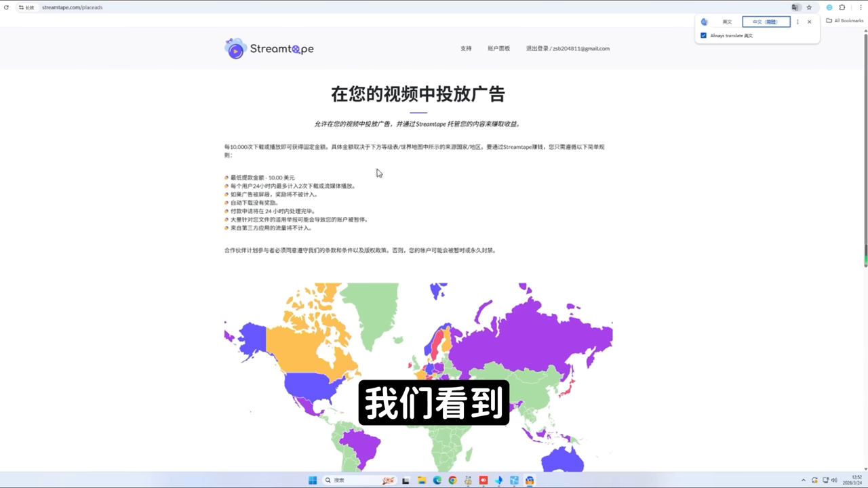
Task: Click the Google Translate logo in popup
Action: (x=704, y=22)
